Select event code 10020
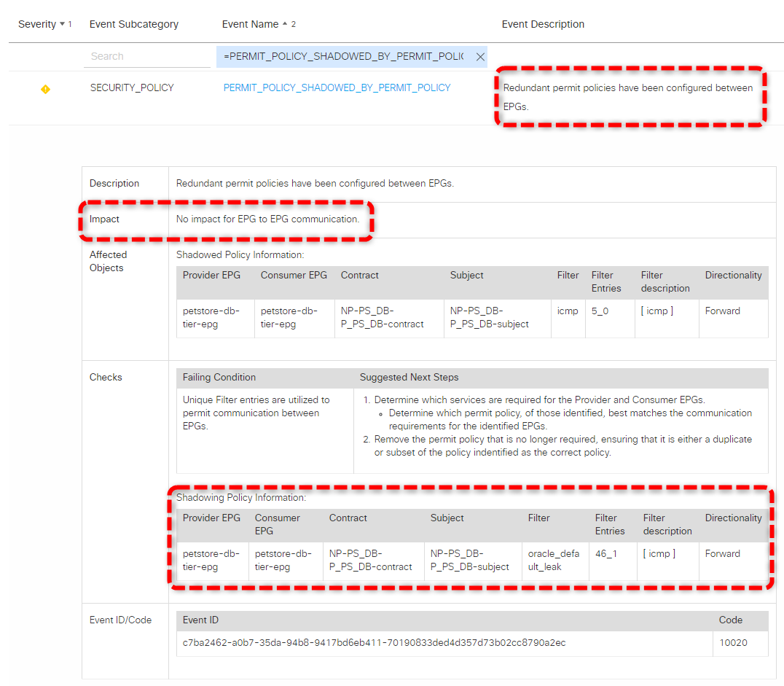784x686 pixels. coord(732,642)
